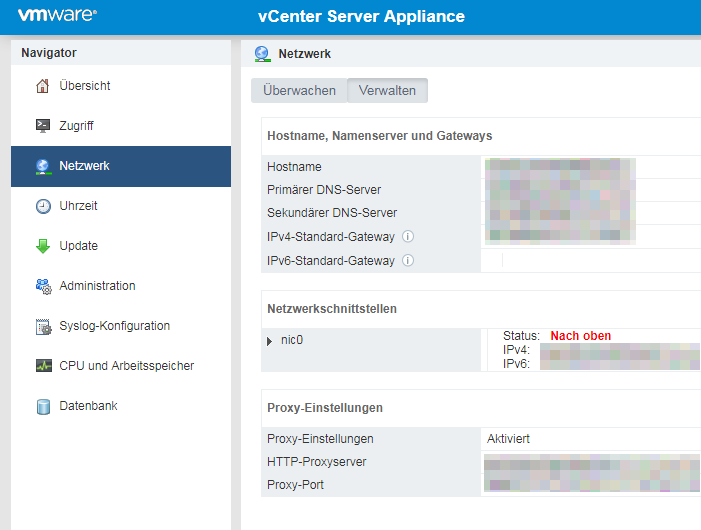Viewport: 701px width, 530px height.
Task: Click the 'IPv4-Standard-Gateway' label text
Action: pyautogui.click(x=331, y=237)
